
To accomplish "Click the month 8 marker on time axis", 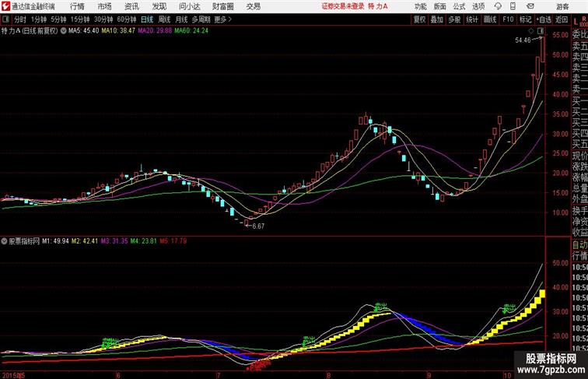I will pyautogui.click(x=328, y=375).
